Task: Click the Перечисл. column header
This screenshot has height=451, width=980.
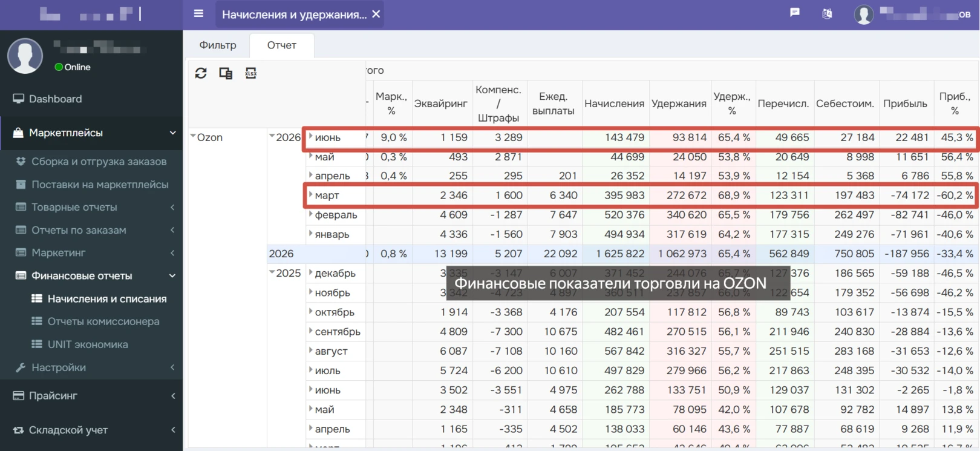Action: [x=783, y=104]
